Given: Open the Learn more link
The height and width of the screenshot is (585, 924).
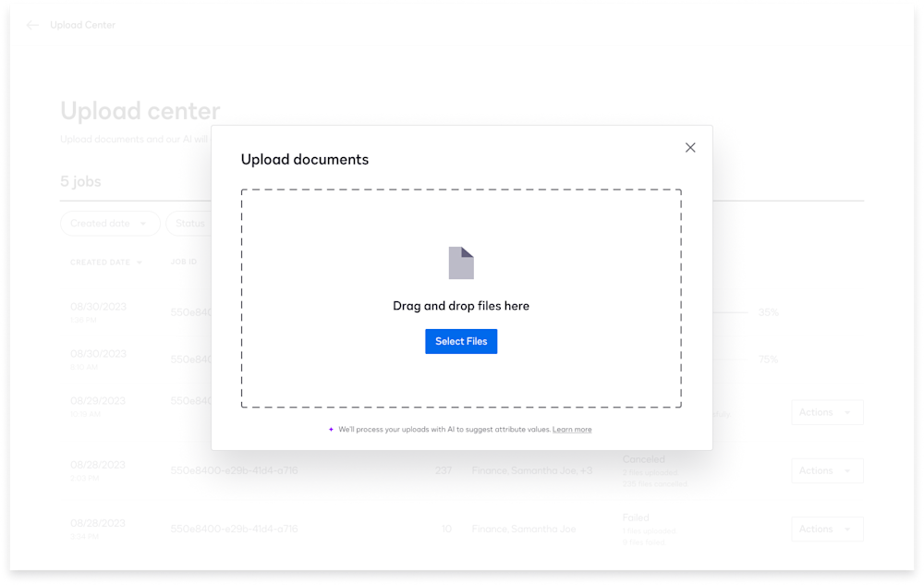Looking at the screenshot, I should tap(572, 429).
